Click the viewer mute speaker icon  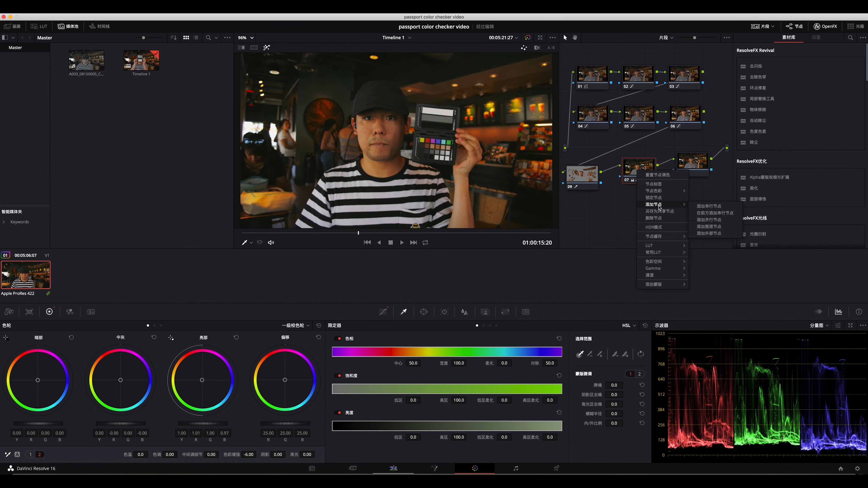[271, 242]
